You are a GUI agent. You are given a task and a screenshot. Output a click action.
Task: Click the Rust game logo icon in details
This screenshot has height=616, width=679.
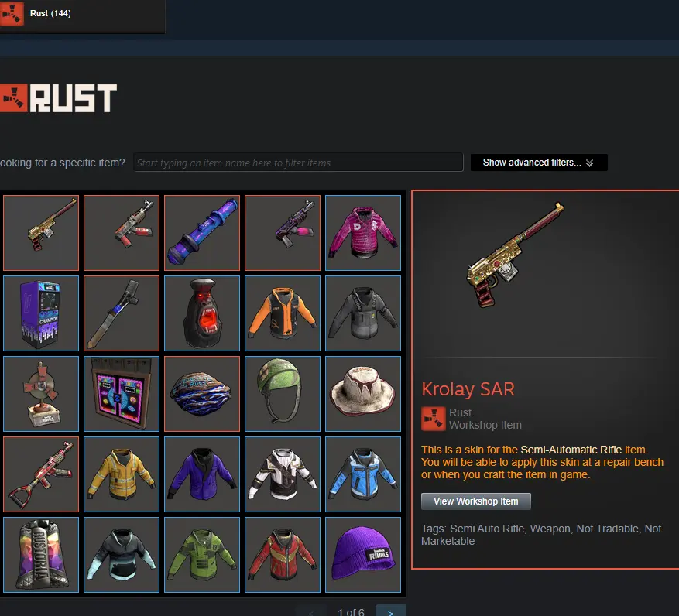[433, 419]
